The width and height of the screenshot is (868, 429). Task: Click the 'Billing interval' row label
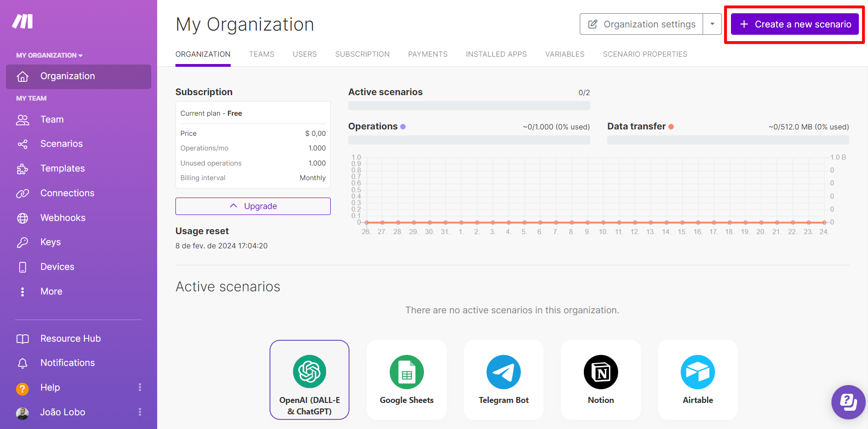point(203,178)
